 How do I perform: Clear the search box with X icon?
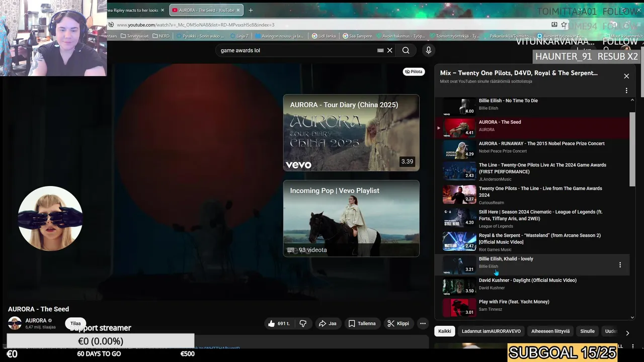(389, 50)
